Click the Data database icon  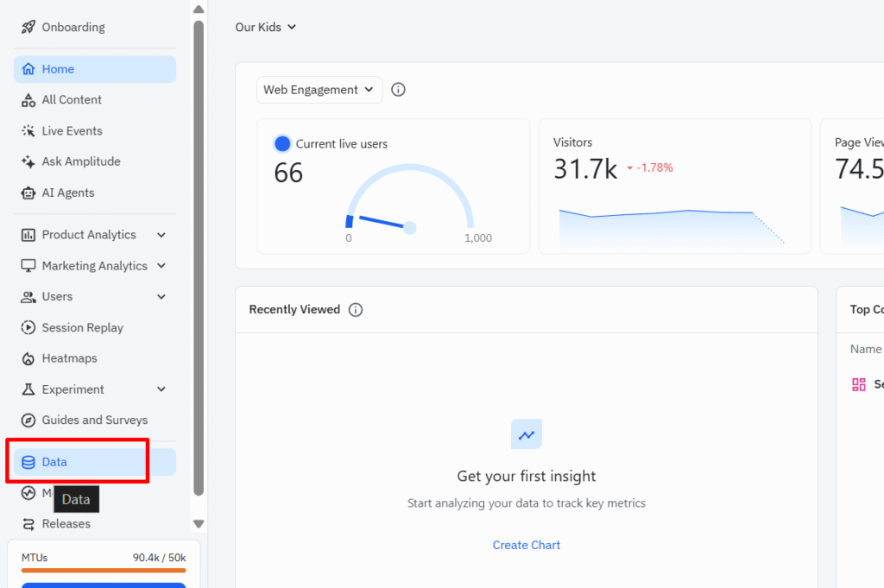(x=28, y=463)
